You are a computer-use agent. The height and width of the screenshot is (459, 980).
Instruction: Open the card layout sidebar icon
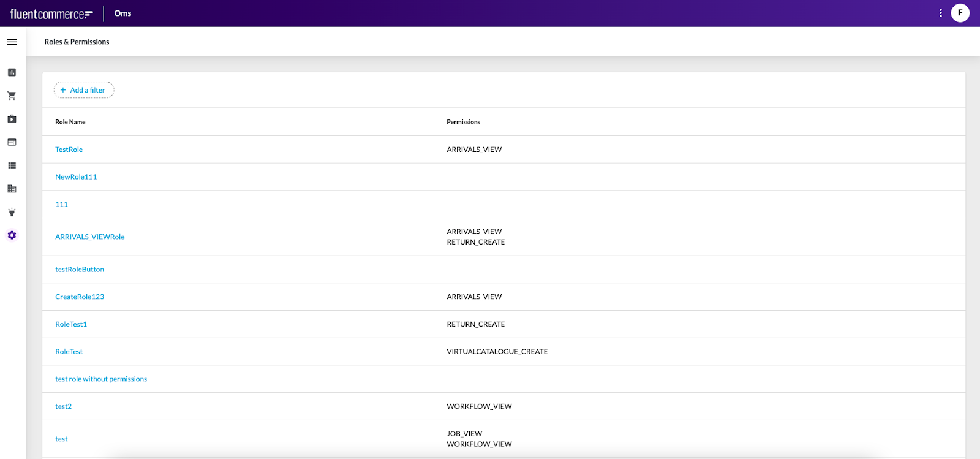click(x=12, y=142)
